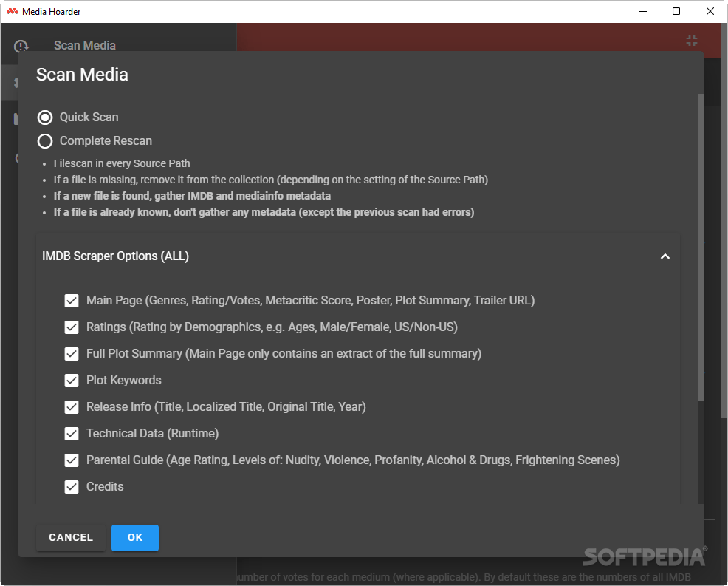Image resolution: width=728 pixels, height=586 pixels.
Task: Click the minimize button in the title bar
Action: pos(642,11)
